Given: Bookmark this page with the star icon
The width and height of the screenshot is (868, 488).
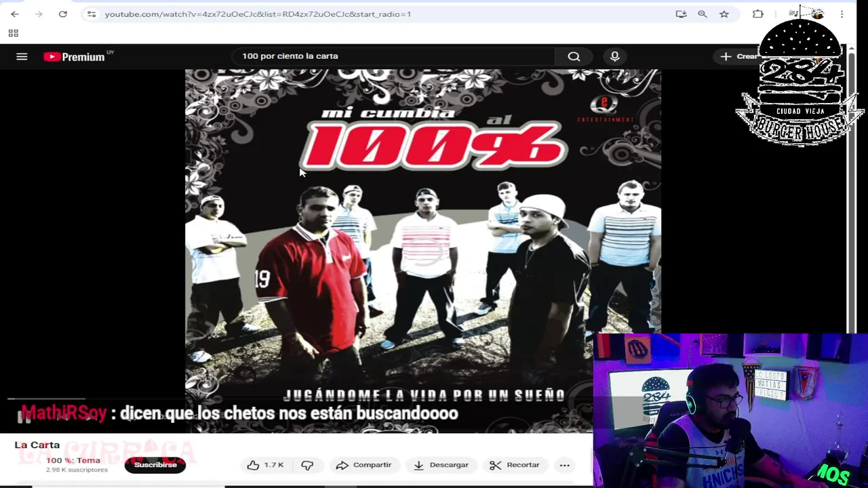Looking at the screenshot, I should tap(724, 14).
